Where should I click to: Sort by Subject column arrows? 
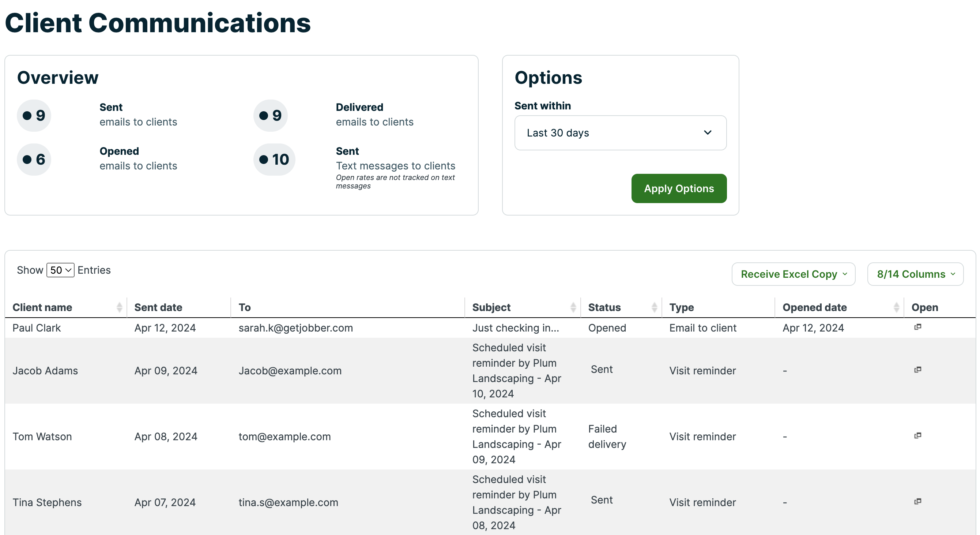point(573,307)
